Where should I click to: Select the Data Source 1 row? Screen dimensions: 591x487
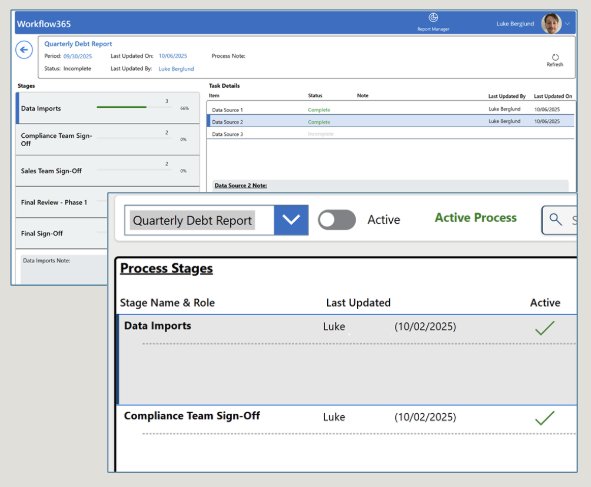click(x=390, y=110)
